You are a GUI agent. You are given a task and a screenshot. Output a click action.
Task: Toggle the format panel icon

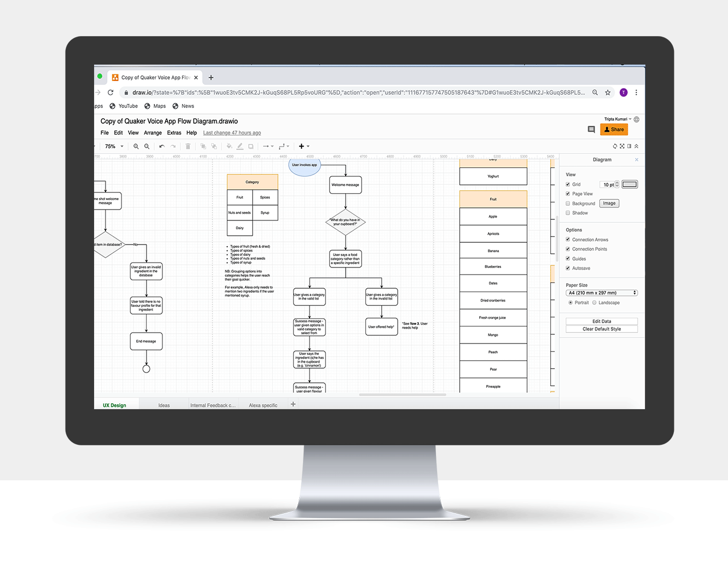pos(629,147)
